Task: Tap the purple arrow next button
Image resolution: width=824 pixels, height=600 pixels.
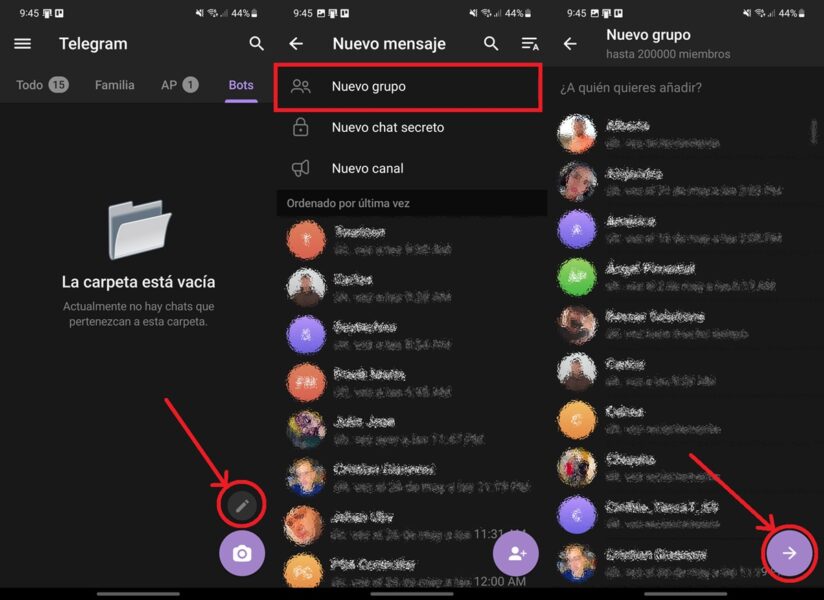Action: coord(789,553)
